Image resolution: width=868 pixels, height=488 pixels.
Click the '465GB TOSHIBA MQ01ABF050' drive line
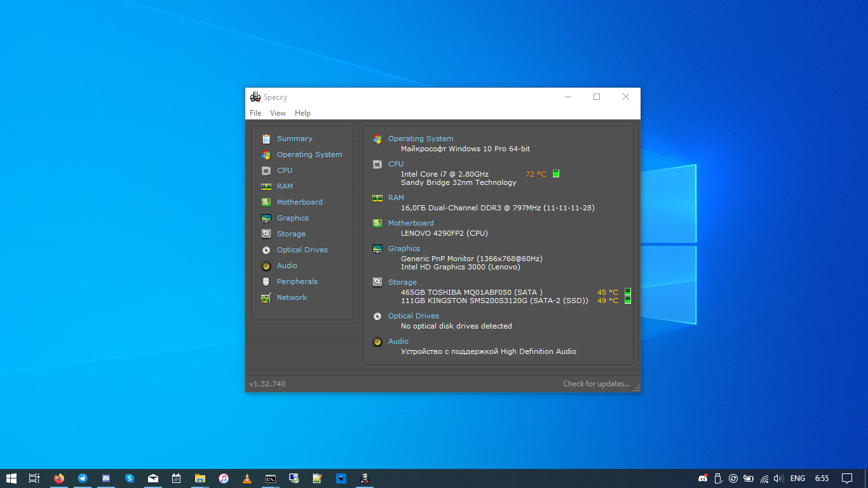471,292
